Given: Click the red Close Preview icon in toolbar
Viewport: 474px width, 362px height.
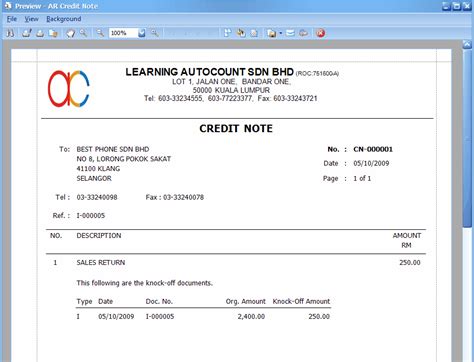Looking at the screenshot, I should click(x=321, y=33).
